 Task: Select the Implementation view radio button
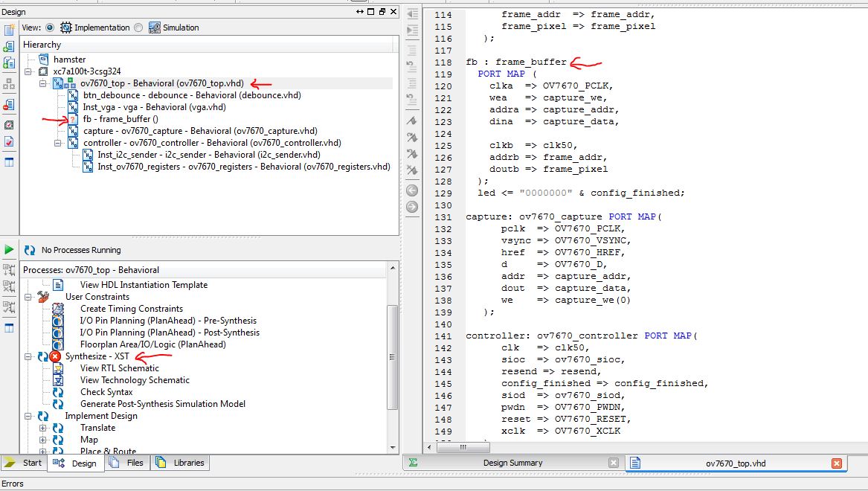pos(50,28)
